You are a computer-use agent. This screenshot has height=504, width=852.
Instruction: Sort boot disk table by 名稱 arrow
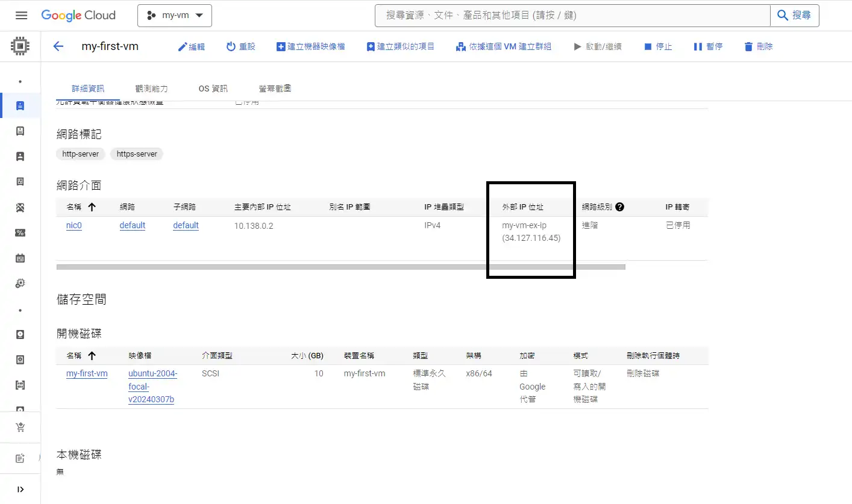click(x=92, y=356)
